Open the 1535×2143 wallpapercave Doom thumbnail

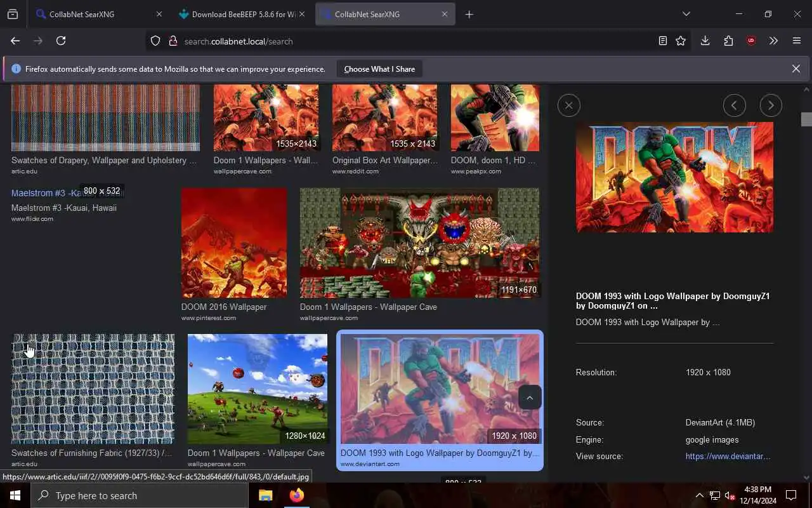click(x=266, y=118)
